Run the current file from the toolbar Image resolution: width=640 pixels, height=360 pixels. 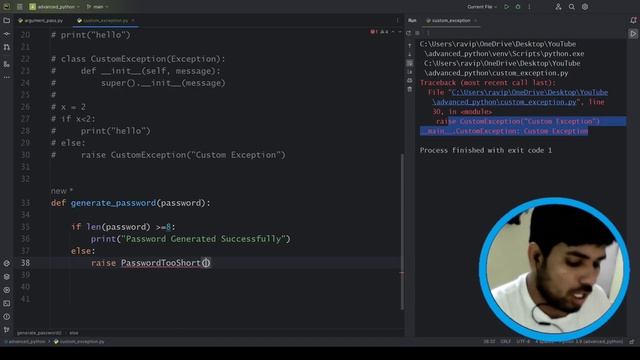[507, 7]
